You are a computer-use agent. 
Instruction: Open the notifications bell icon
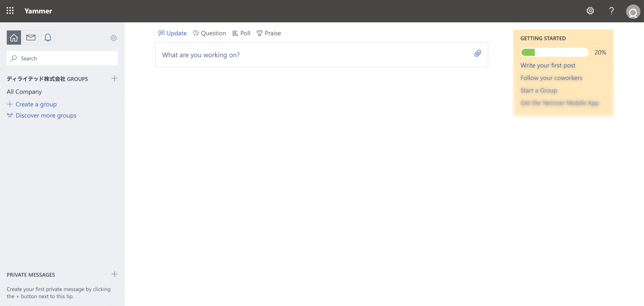coord(48,38)
